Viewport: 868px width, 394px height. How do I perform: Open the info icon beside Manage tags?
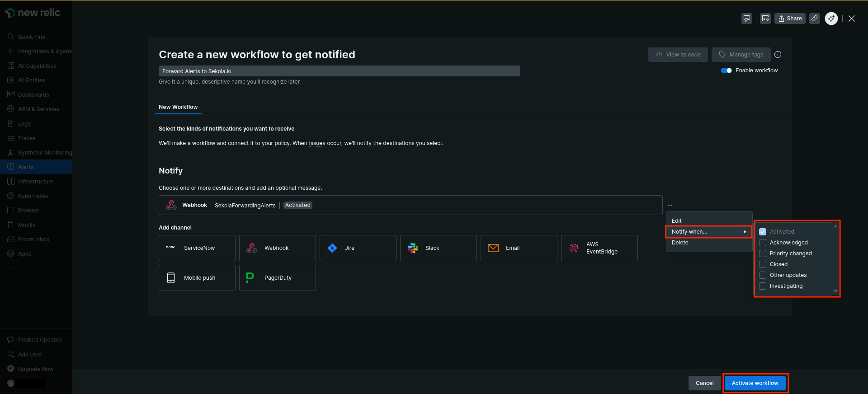click(x=778, y=55)
